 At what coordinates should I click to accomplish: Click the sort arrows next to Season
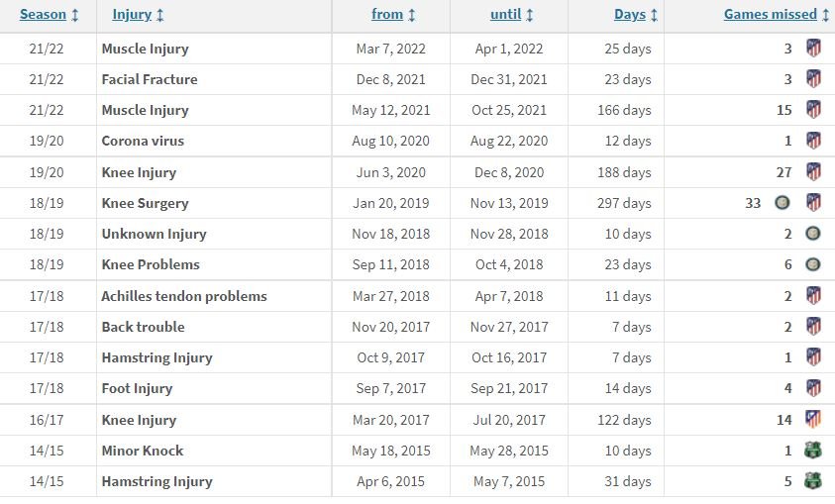(75, 15)
